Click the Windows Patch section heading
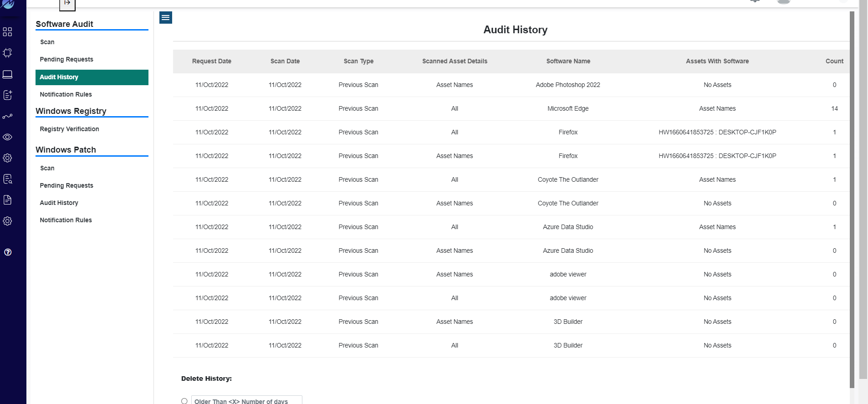Screen dimensions: 868x404 coord(66,150)
